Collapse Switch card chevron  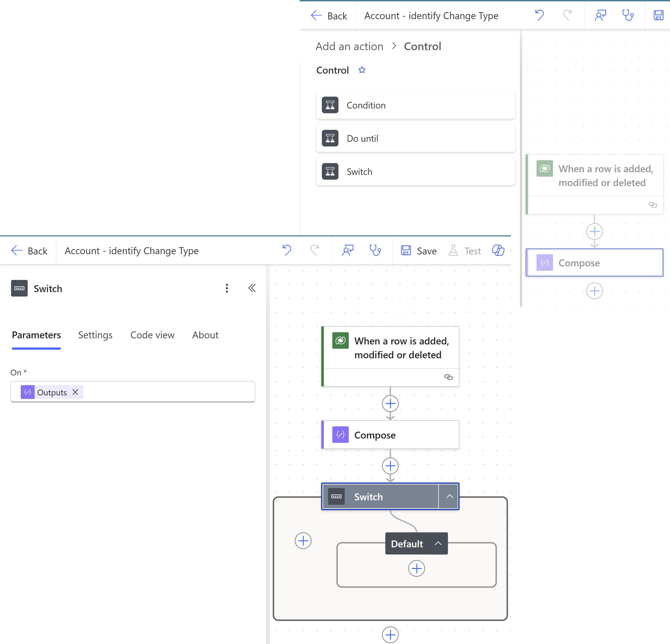[x=449, y=496]
